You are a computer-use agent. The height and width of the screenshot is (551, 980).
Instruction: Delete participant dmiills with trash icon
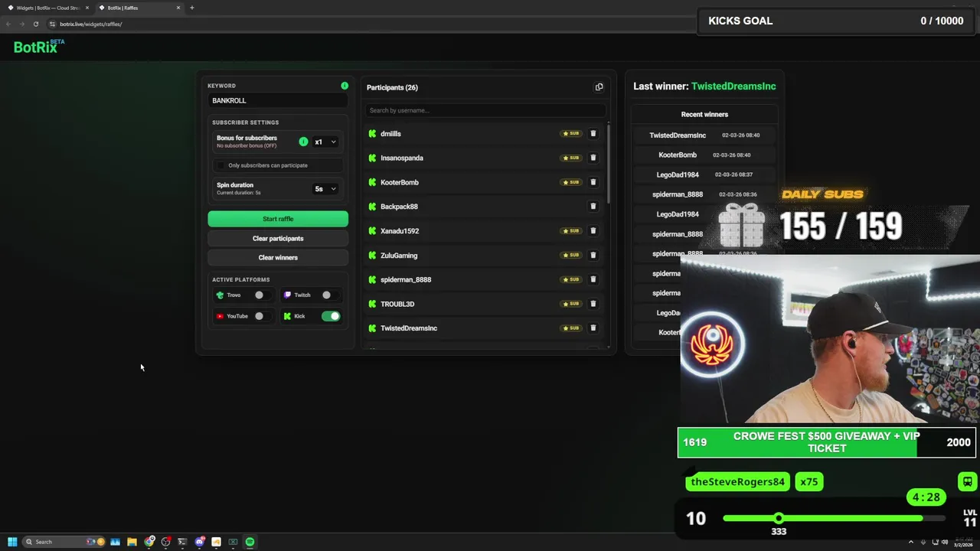(x=593, y=133)
